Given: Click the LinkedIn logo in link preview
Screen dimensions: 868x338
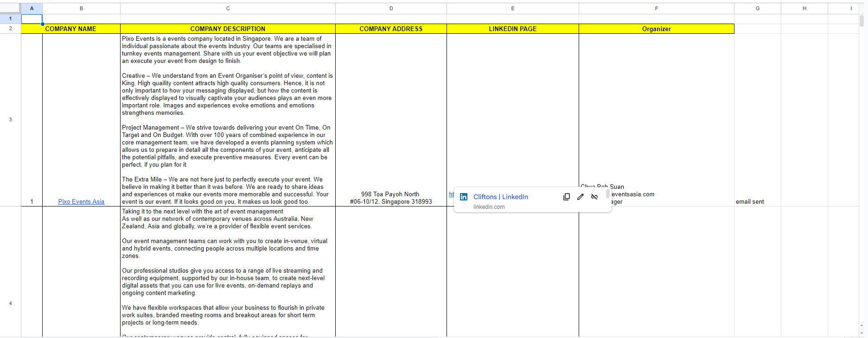Looking at the screenshot, I should coord(464,197).
